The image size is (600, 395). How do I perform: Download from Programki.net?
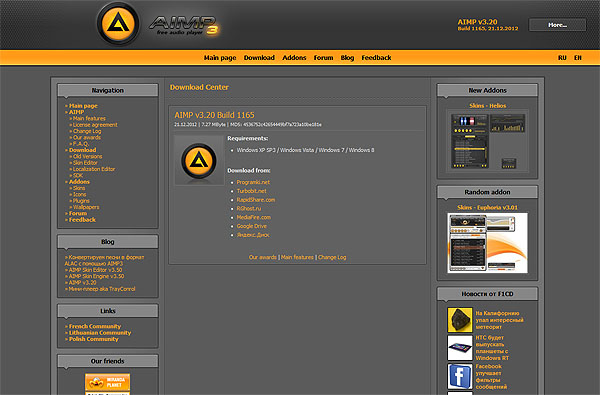[x=253, y=182]
